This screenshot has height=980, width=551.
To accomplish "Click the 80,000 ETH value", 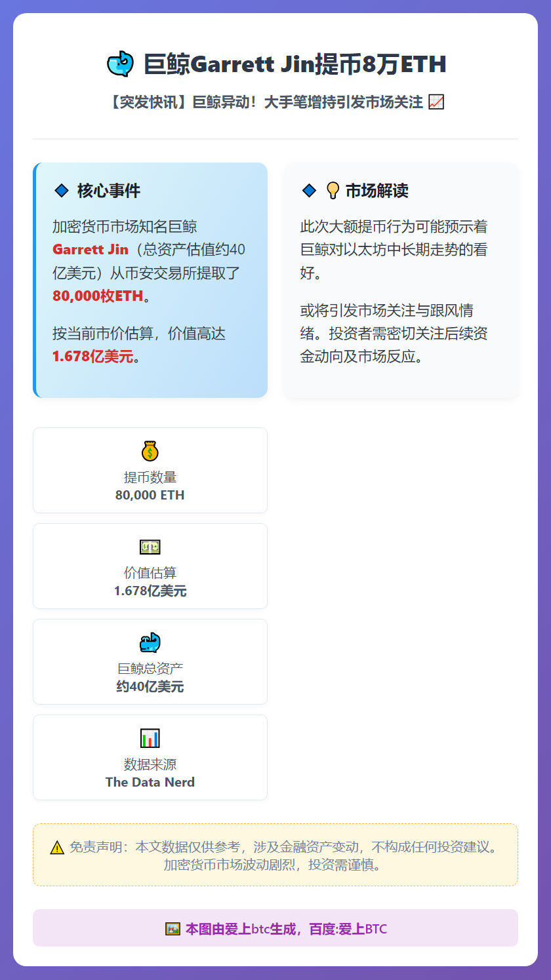I will [150, 495].
